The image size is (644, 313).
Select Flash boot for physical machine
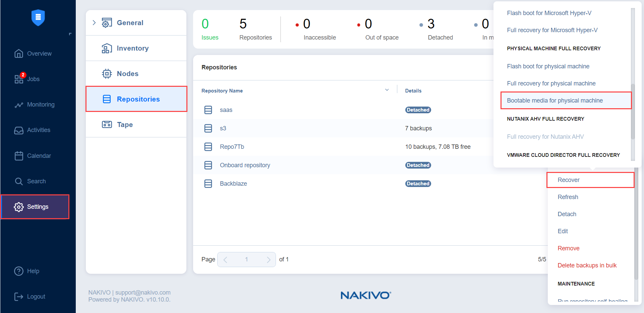[x=548, y=66]
